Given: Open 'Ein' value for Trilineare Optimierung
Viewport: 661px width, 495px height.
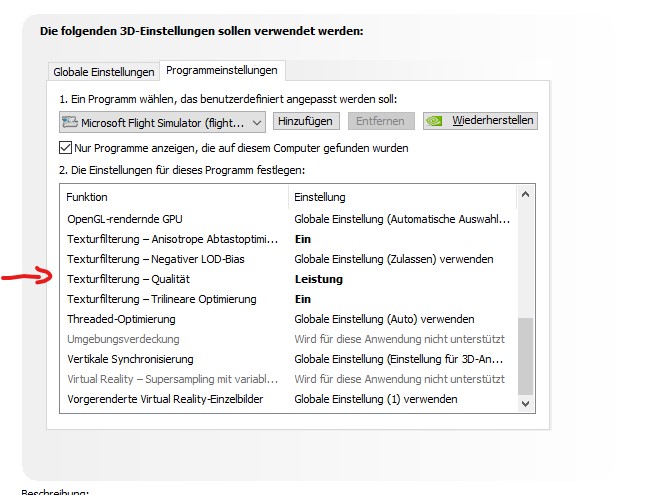Looking at the screenshot, I should 303,299.
